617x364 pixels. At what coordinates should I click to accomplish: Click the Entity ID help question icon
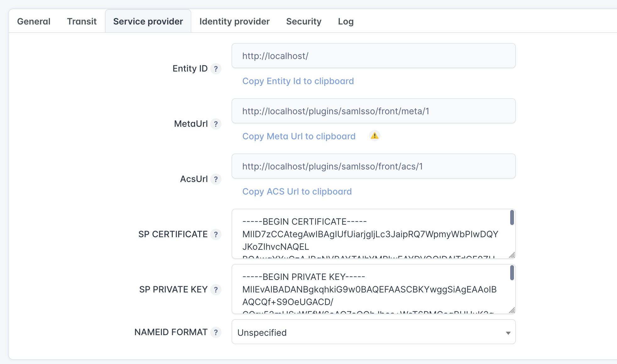(216, 69)
